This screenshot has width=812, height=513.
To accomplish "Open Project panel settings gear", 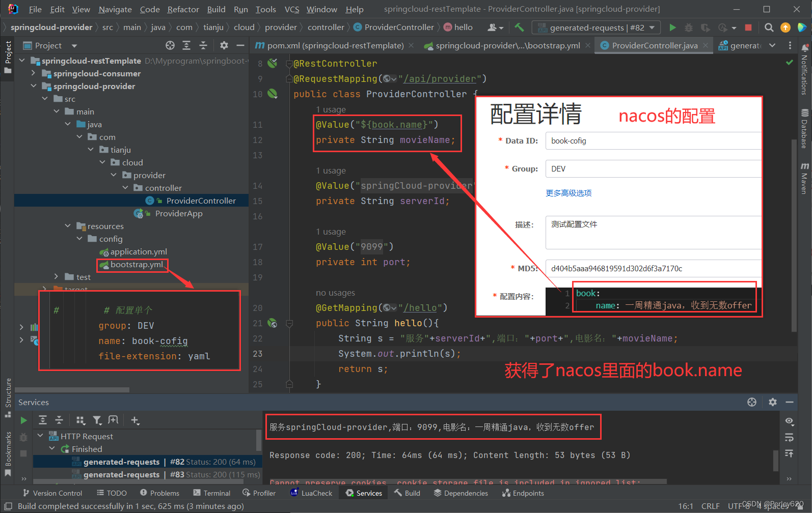I will [x=224, y=45].
